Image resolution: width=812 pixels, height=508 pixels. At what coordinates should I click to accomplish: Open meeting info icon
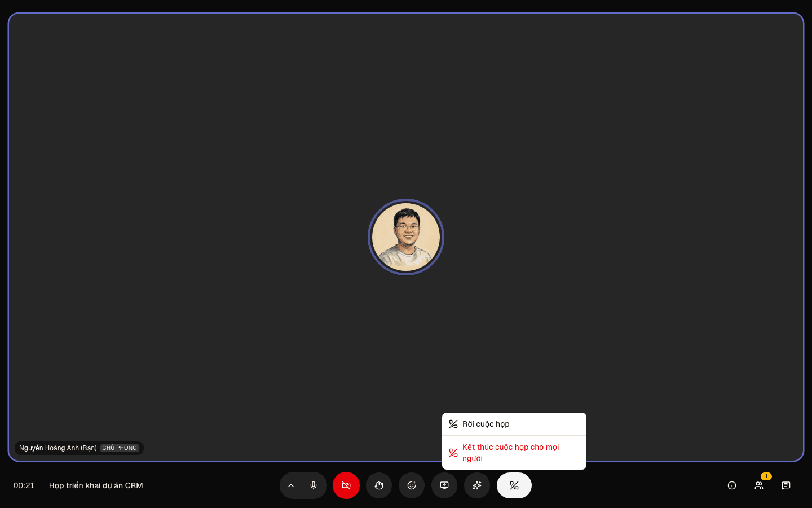[732, 485]
